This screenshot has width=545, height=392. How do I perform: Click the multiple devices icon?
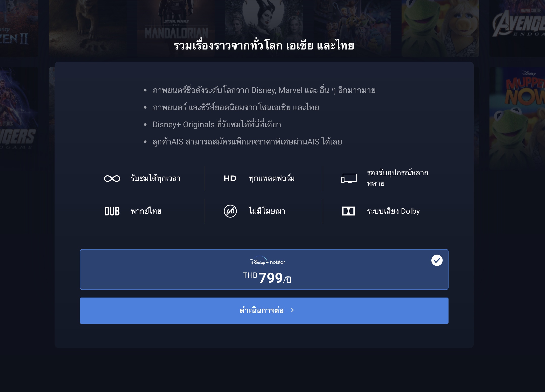coord(349,178)
